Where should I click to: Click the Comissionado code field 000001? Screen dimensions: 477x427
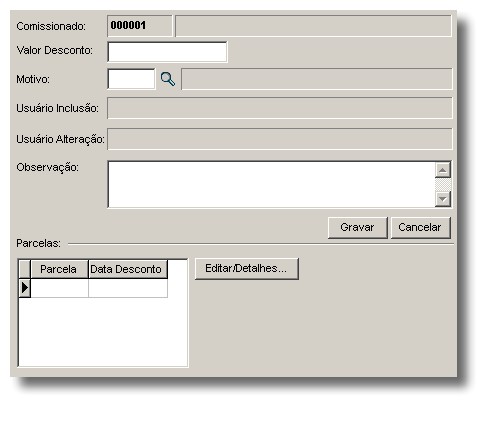140,26
